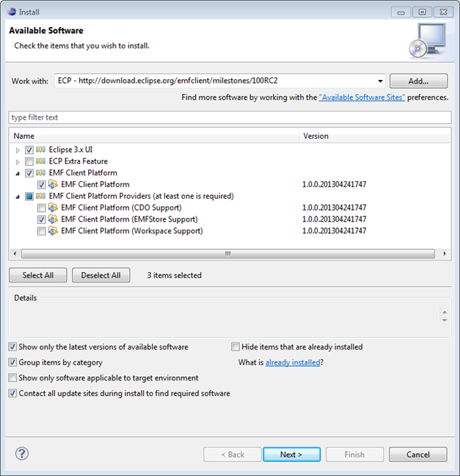
Task: Open the Work with dropdown arrow
Action: (x=380, y=81)
